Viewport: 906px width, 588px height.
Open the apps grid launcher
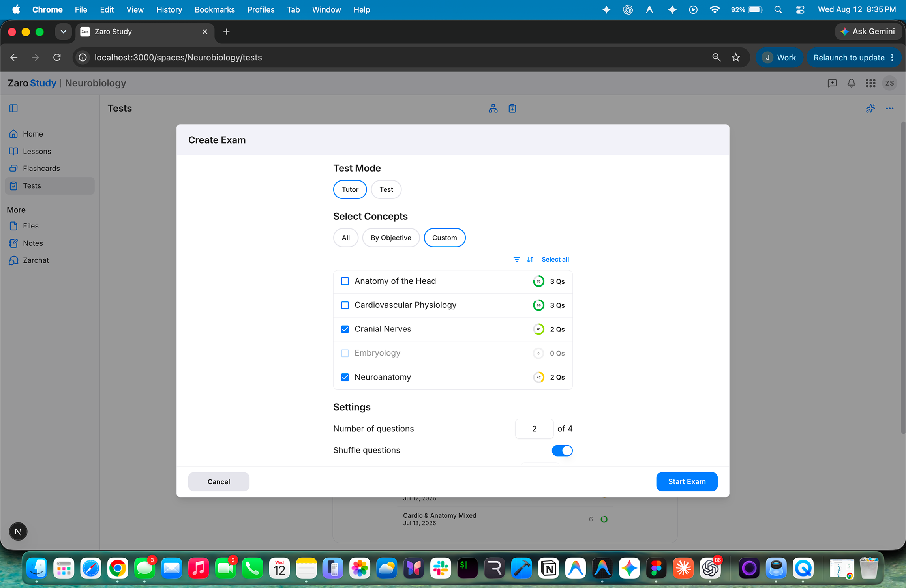[x=870, y=83]
